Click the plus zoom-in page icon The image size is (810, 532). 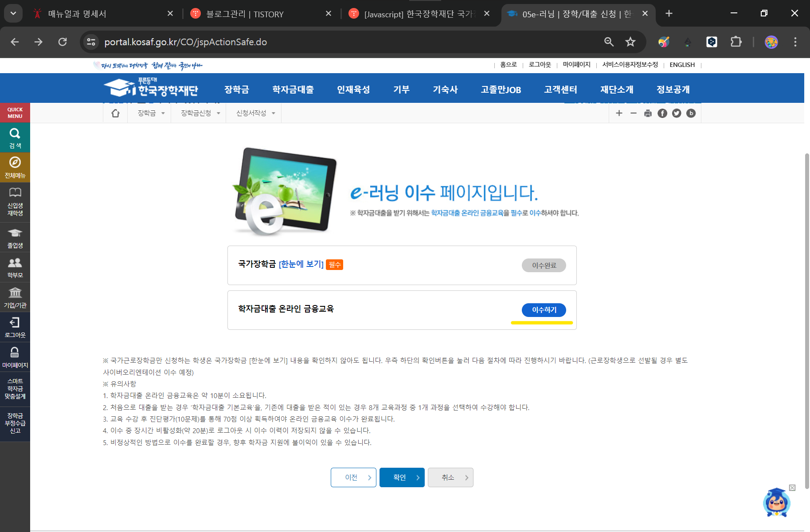tap(619, 113)
